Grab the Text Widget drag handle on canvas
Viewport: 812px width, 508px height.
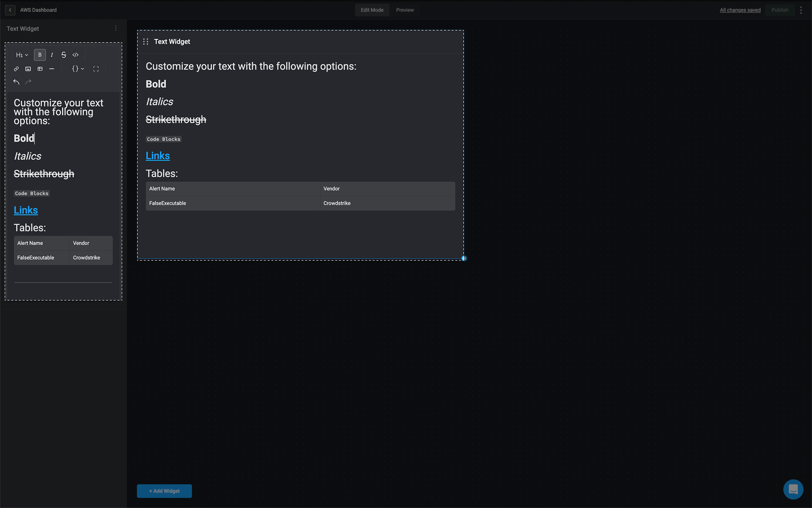(x=146, y=42)
